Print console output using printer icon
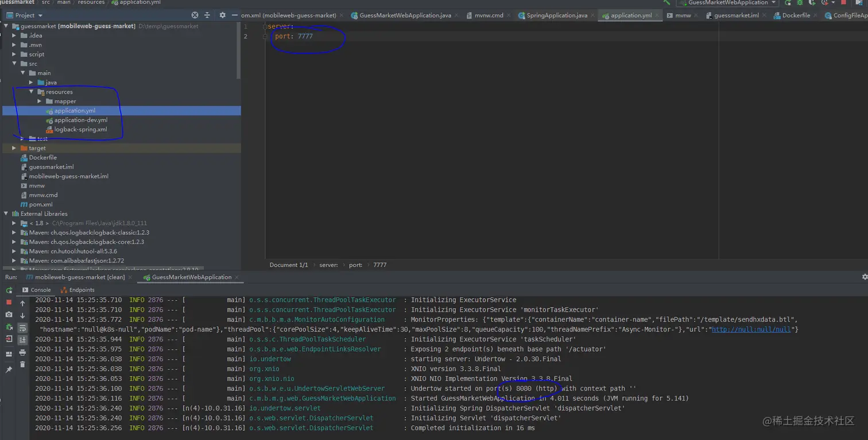This screenshot has height=440, width=868. pyautogui.click(x=22, y=352)
